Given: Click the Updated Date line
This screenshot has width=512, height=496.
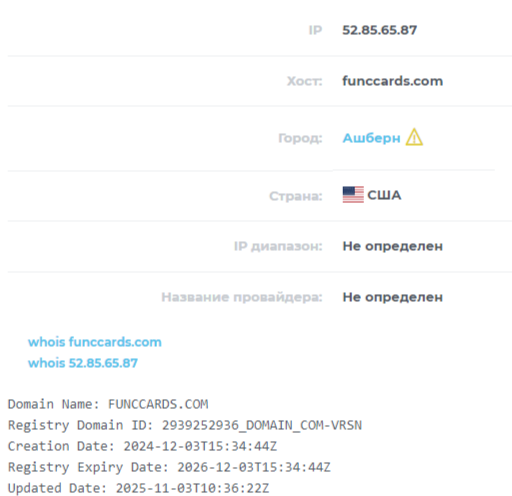Looking at the screenshot, I should [138, 488].
